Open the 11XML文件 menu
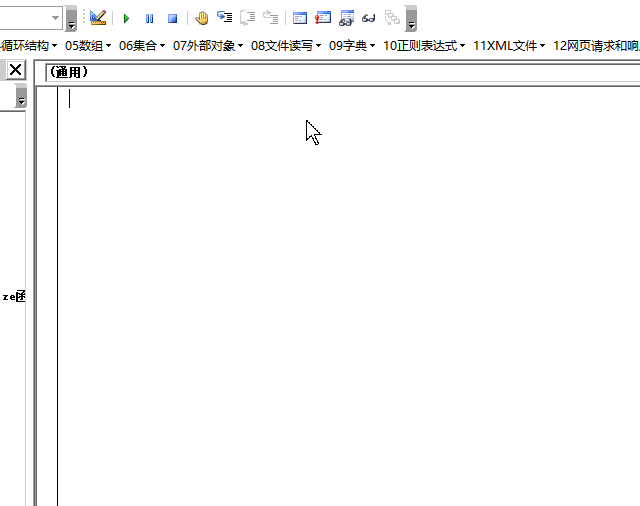The image size is (640, 506). [509, 46]
